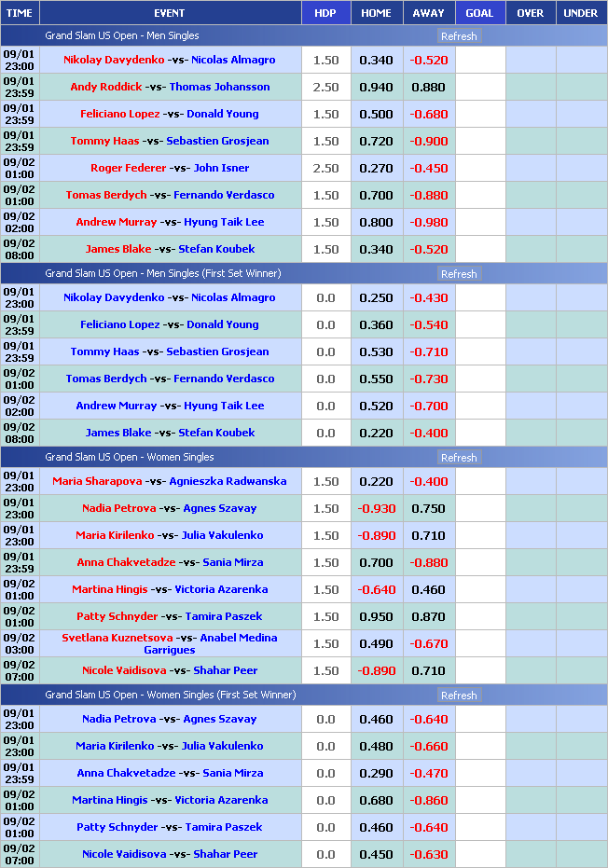This screenshot has width=608, height=868.
Task: Click the AWAY column header
Action: click(x=428, y=13)
